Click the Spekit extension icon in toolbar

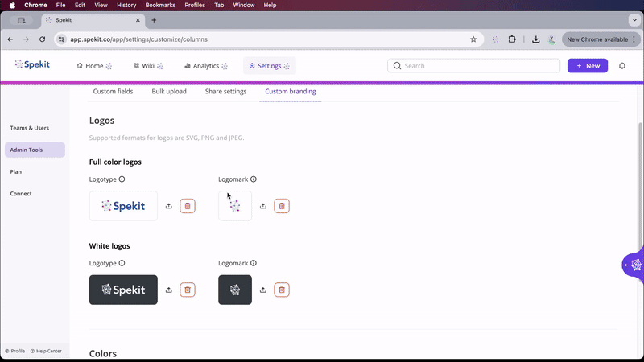coord(496,39)
